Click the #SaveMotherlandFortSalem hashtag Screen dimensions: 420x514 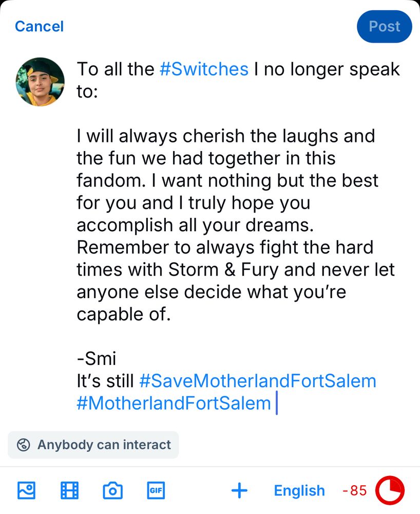(x=258, y=381)
